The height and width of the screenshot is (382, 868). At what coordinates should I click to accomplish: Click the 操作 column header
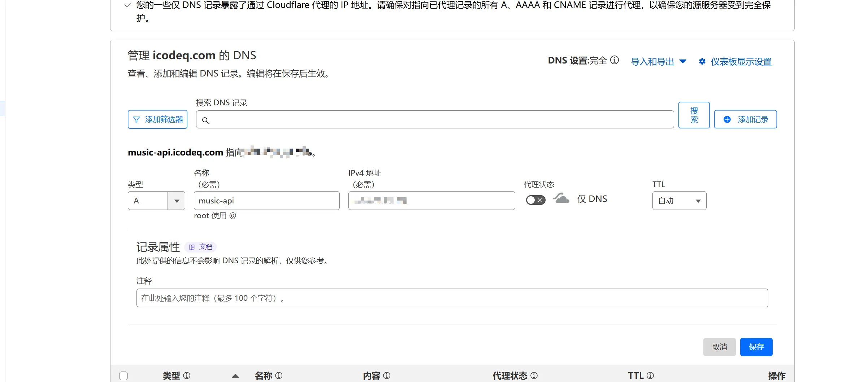coord(777,376)
